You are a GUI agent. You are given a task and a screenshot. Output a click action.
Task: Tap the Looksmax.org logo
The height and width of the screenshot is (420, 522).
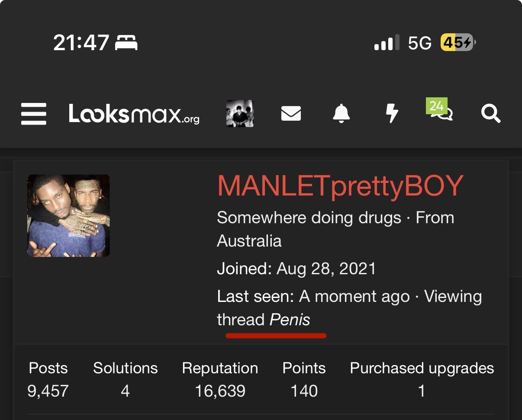tap(134, 114)
